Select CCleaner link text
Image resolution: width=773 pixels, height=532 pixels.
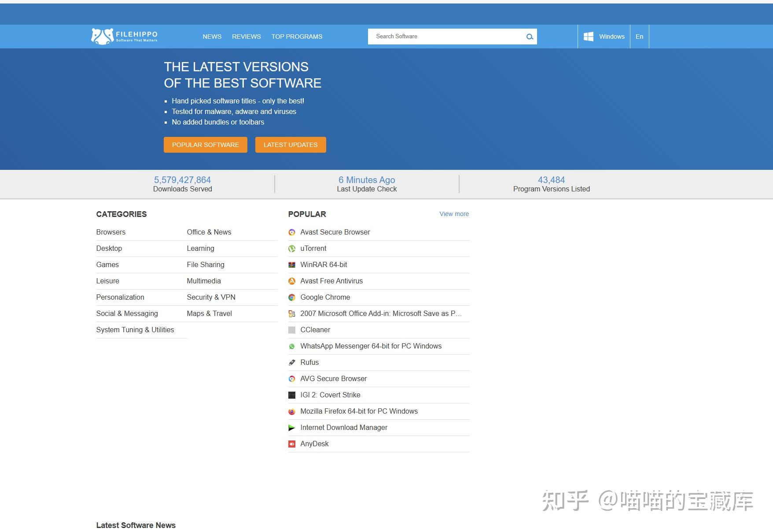315,330
